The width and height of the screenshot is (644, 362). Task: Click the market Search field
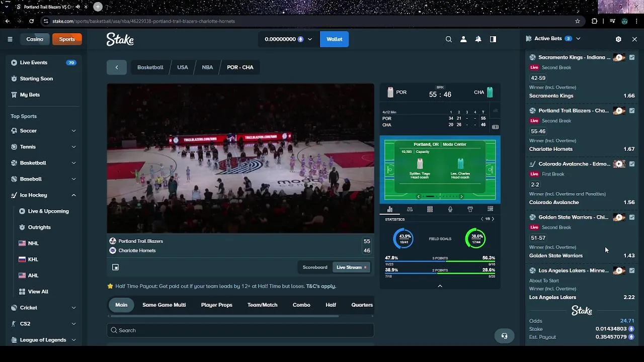tap(240, 330)
